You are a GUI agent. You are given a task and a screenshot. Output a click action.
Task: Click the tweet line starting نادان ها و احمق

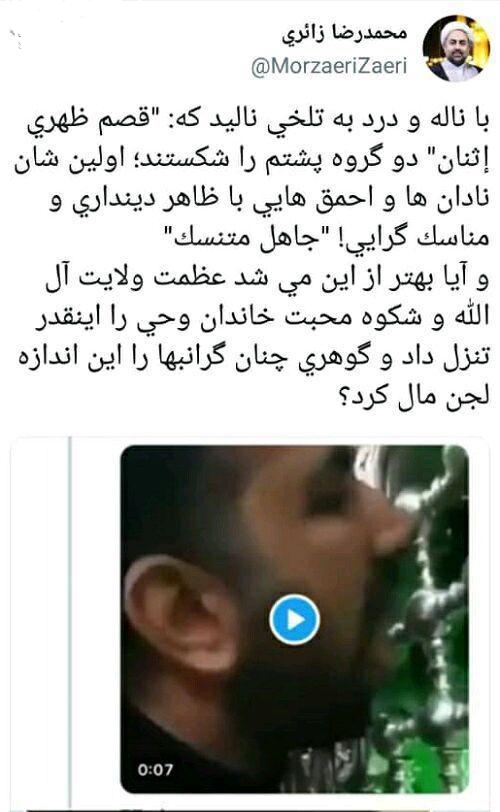click(269, 200)
